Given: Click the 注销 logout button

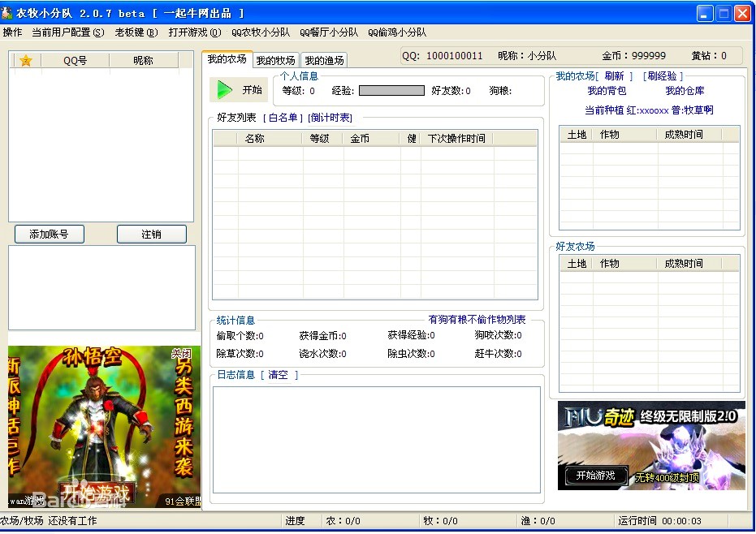Looking at the screenshot, I should tap(152, 234).
